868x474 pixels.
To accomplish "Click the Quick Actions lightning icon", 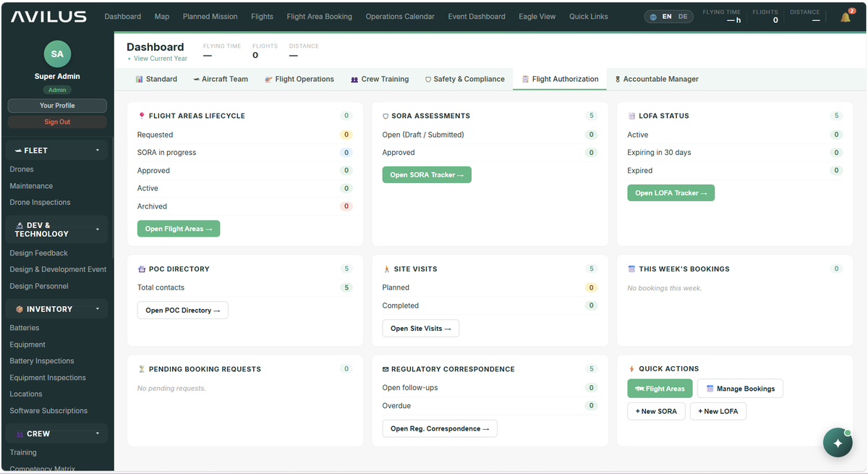I will click(x=631, y=369).
